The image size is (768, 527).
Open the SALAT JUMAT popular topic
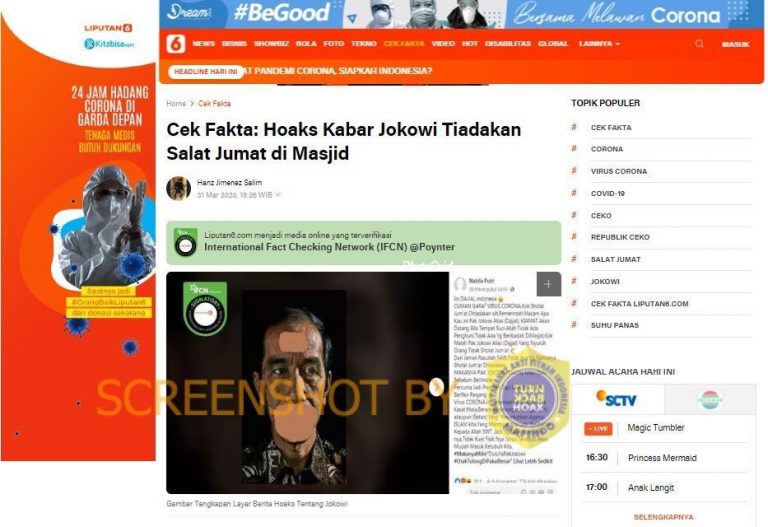click(x=615, y=259)
